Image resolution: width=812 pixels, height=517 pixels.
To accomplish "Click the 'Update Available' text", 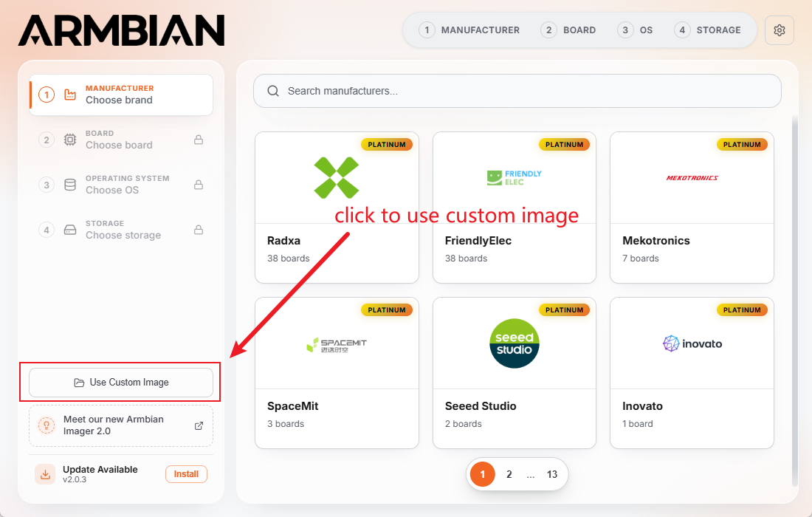I will [x=100, y=469].
